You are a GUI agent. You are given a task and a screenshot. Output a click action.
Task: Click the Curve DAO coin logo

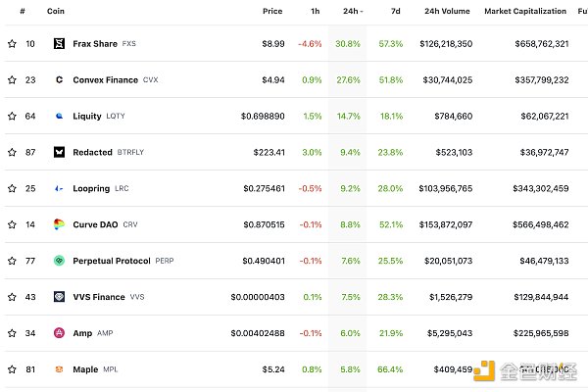pos(59,224)
